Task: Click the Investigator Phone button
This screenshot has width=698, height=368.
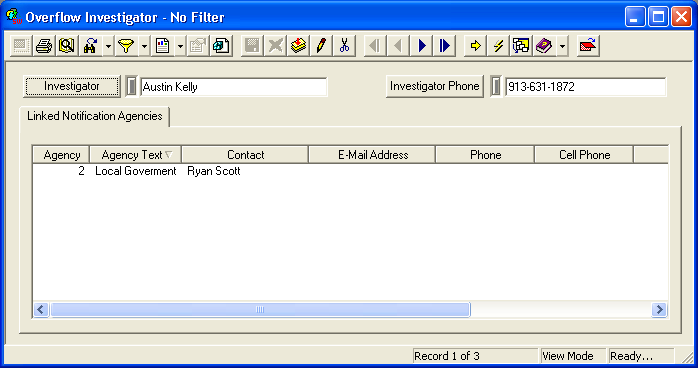Action: coord(434,86)
